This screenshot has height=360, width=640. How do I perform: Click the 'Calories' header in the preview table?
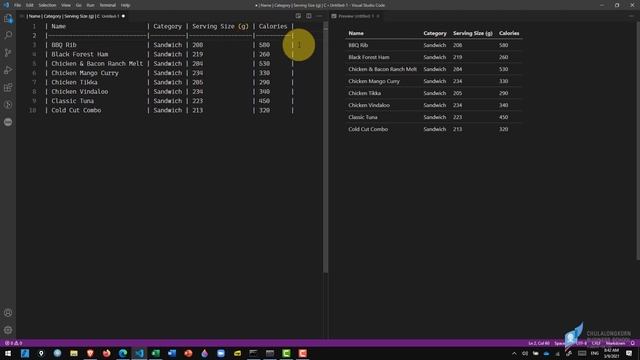(x=509, y=33)
